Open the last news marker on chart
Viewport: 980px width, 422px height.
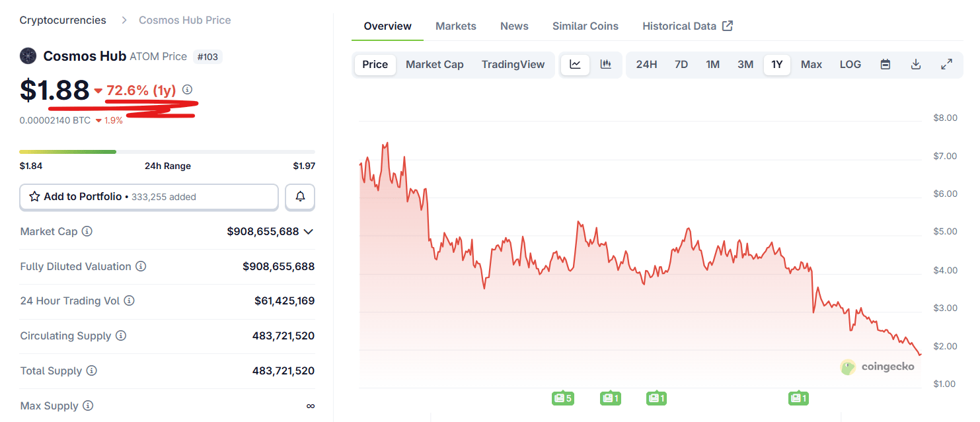[798, 398]
